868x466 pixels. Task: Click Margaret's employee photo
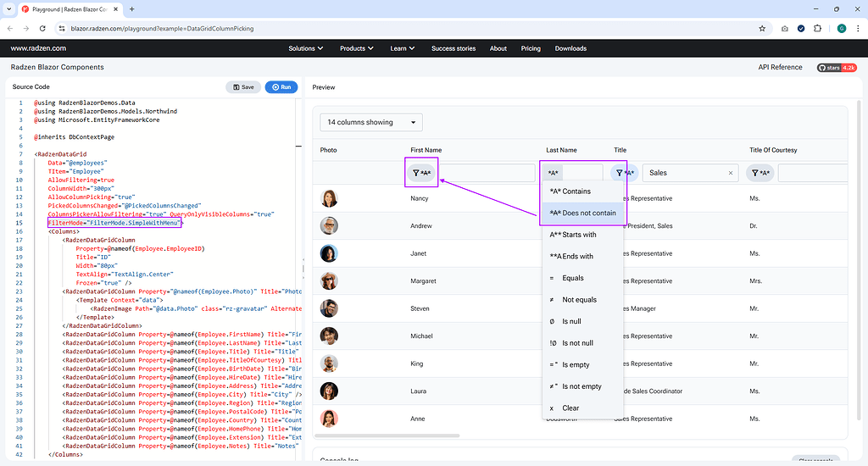point(329,281)
